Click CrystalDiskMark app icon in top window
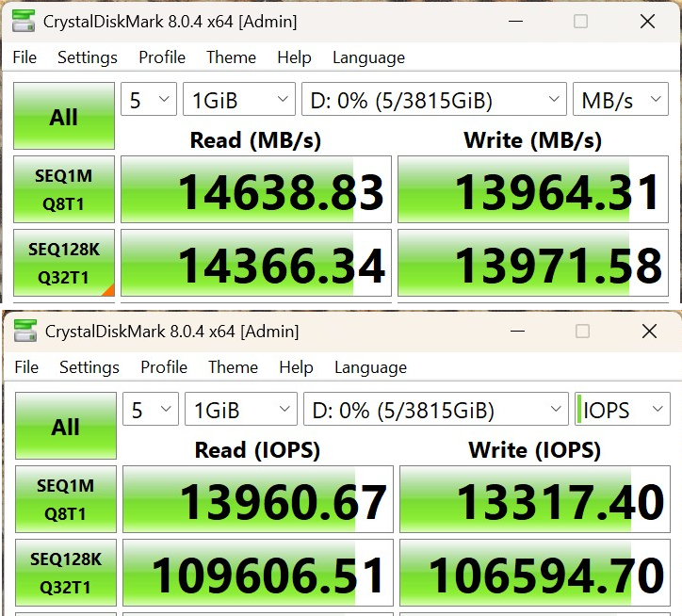The width and height of the screenshot is (682, 616). point(24,21)
